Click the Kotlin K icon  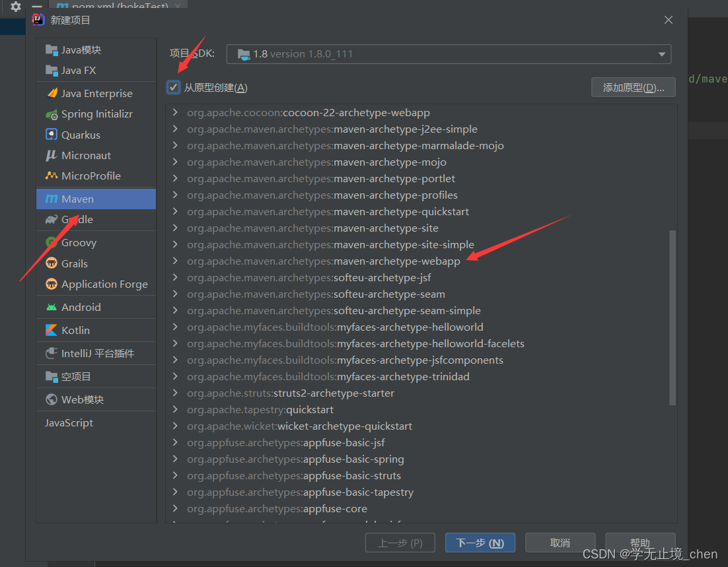(x=52, y=330)
